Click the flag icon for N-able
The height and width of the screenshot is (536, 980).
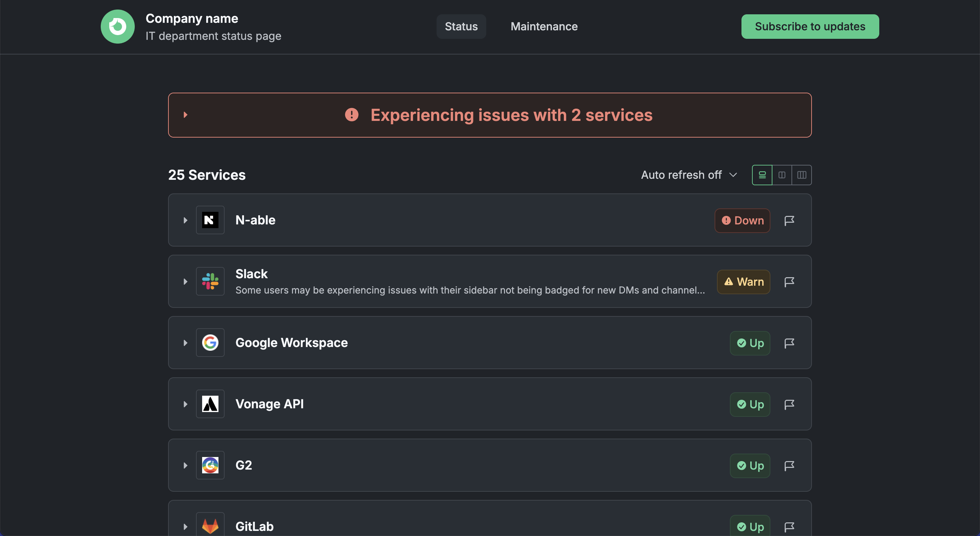pos(789,220)
